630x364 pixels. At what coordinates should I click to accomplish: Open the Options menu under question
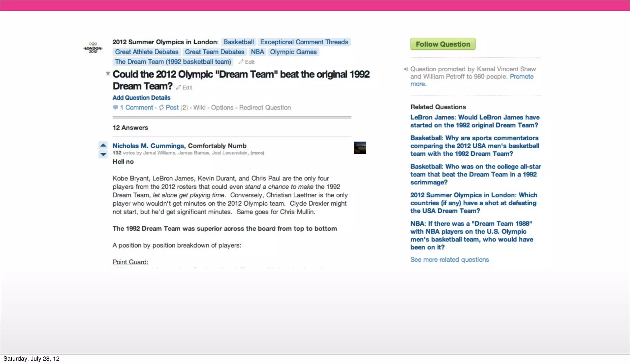[x=222, y=108]
